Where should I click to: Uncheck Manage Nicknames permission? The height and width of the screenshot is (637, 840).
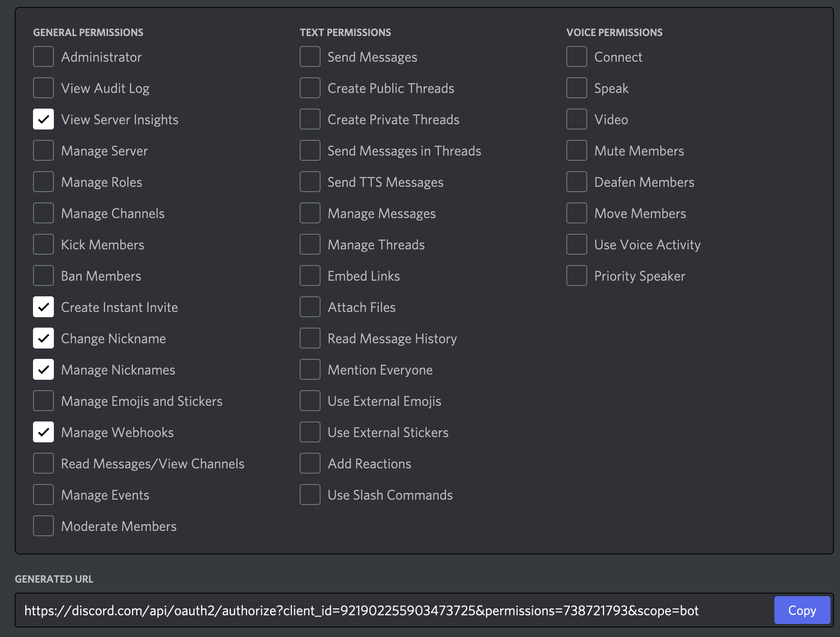[43, 369]
